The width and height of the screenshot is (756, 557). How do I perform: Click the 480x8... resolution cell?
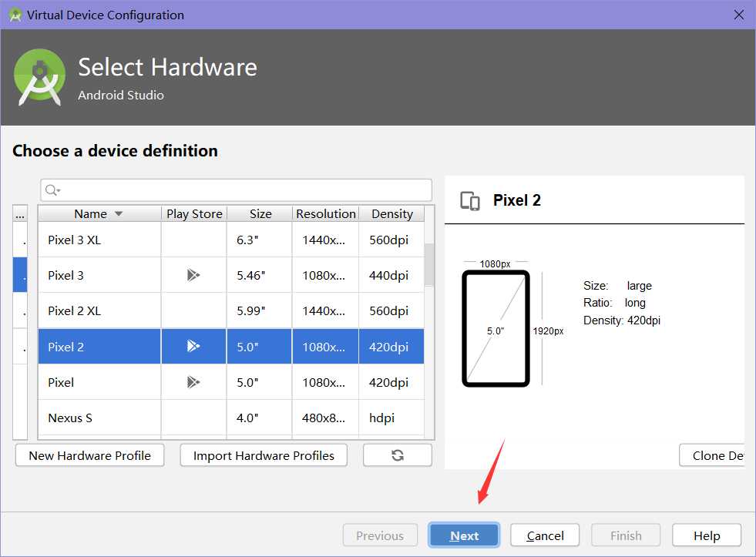click(325, 418)
